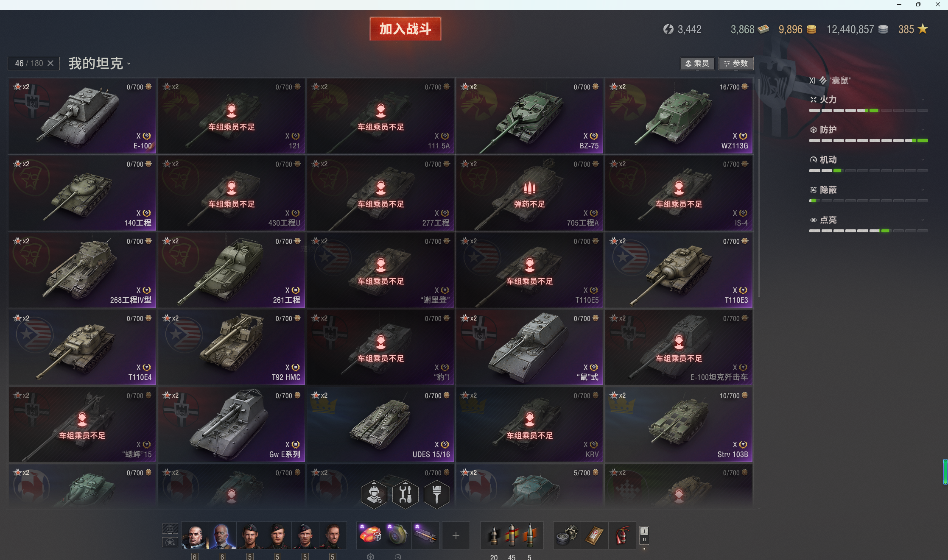Select the first crew member portrait
This screenshot has width=948, height=560.
(195, 535)
